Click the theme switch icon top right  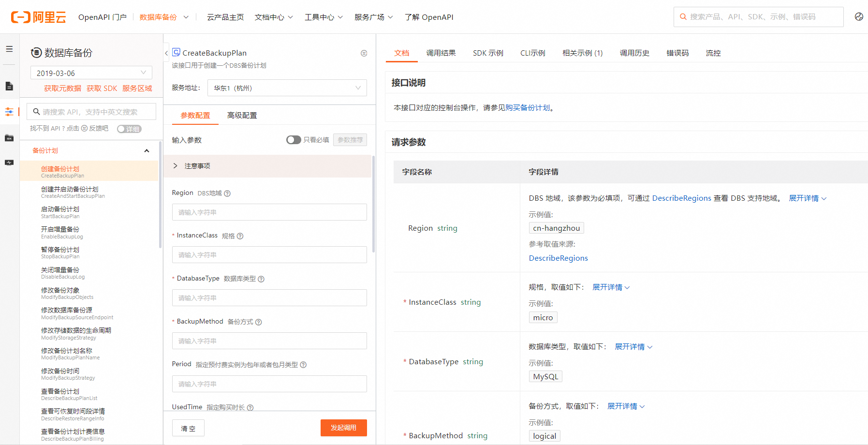coord(859,16)
